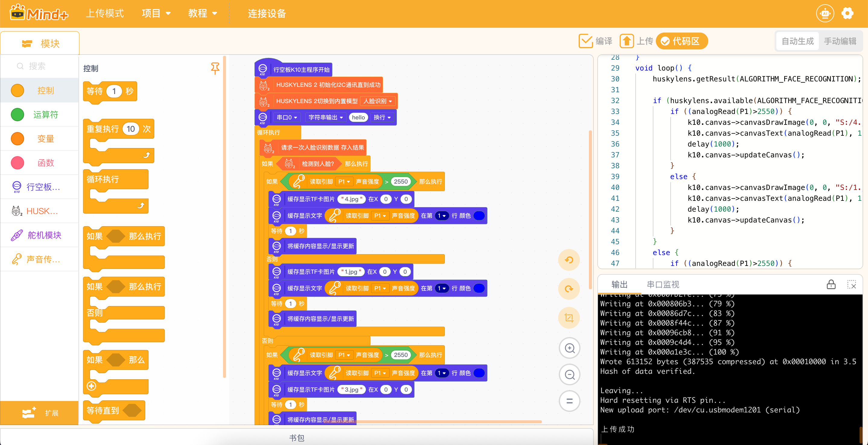Toggle the output scroll lock icon

click(x=831, y=285)
